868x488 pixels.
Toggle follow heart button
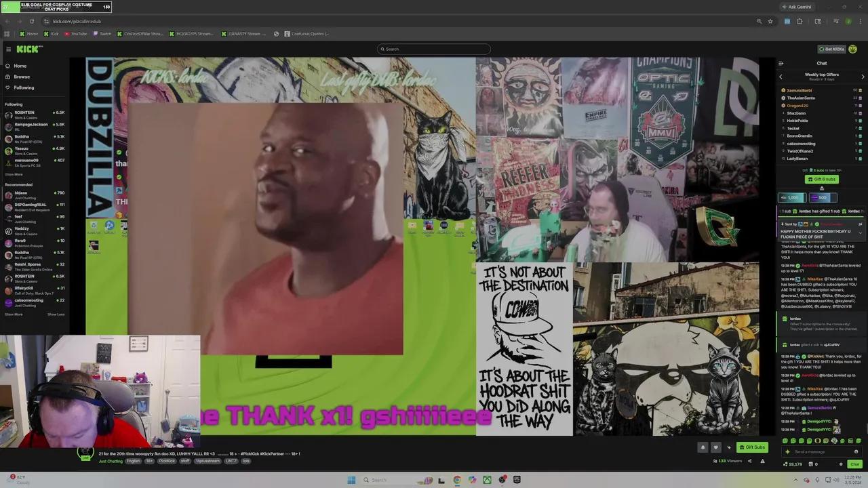pos(715,447)
